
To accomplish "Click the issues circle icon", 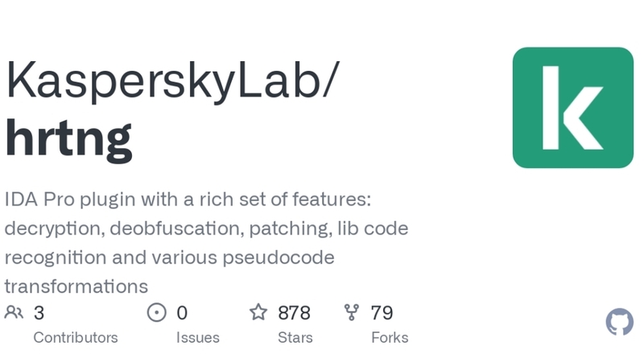I will (x=156, y=313).
